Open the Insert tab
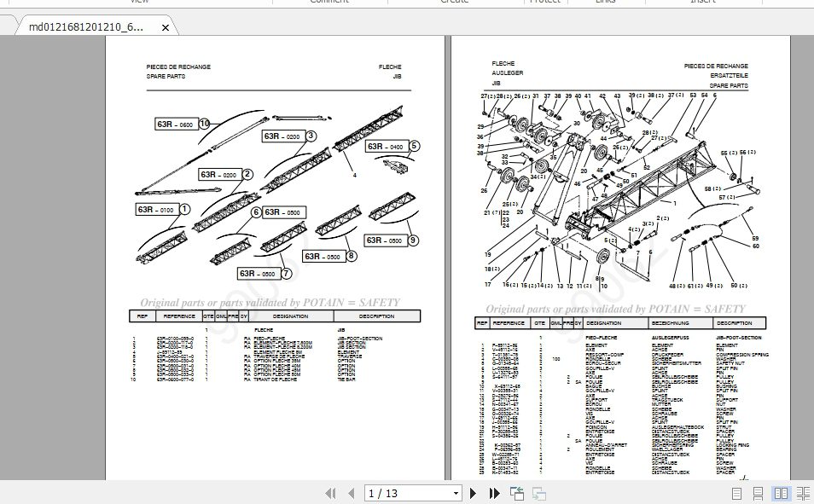The width and height of the screenshot is (814, 504). [x=701, y=3]
